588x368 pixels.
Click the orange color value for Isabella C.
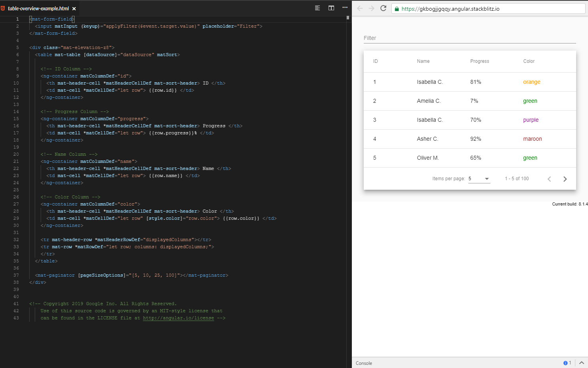point(532,82)
